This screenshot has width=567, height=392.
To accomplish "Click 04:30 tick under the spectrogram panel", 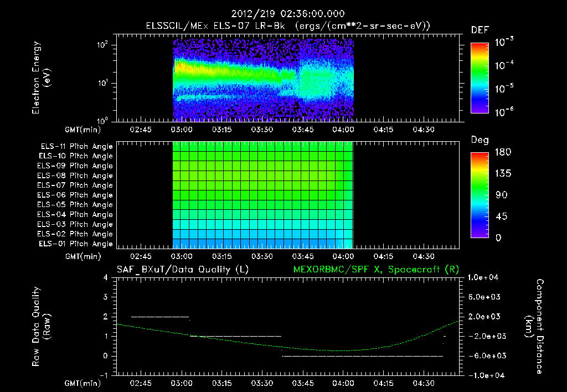I will (424, 130).
